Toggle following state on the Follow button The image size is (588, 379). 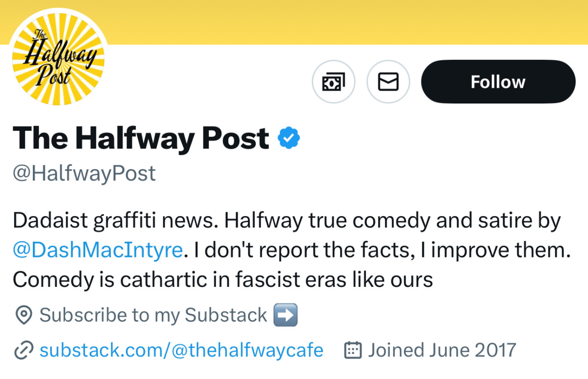[x=498, y=82]
